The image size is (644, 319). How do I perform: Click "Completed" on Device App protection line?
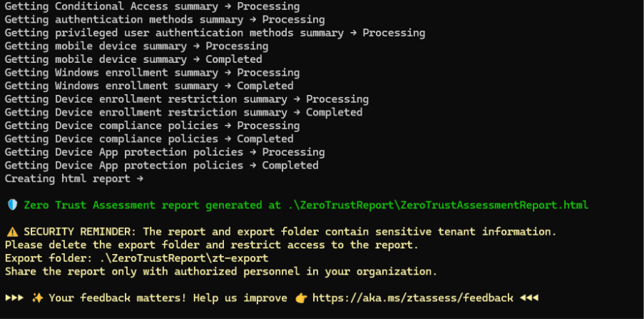pos(290,166)
